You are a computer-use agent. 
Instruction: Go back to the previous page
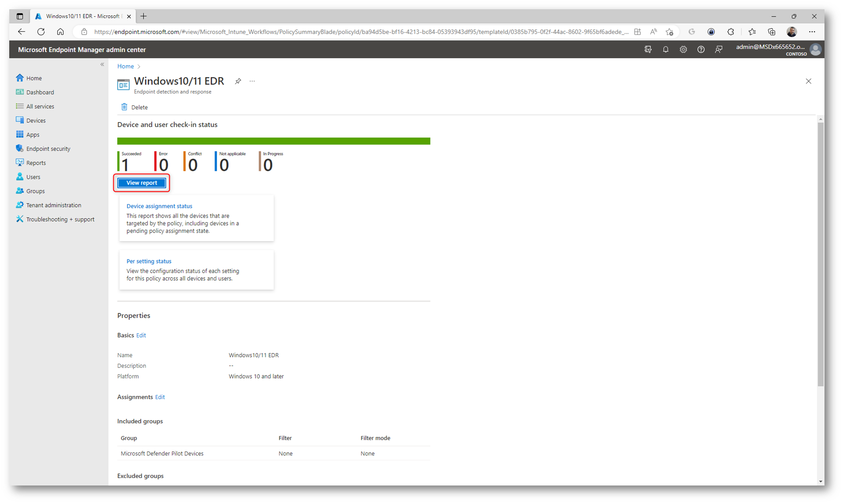(21, 32)
